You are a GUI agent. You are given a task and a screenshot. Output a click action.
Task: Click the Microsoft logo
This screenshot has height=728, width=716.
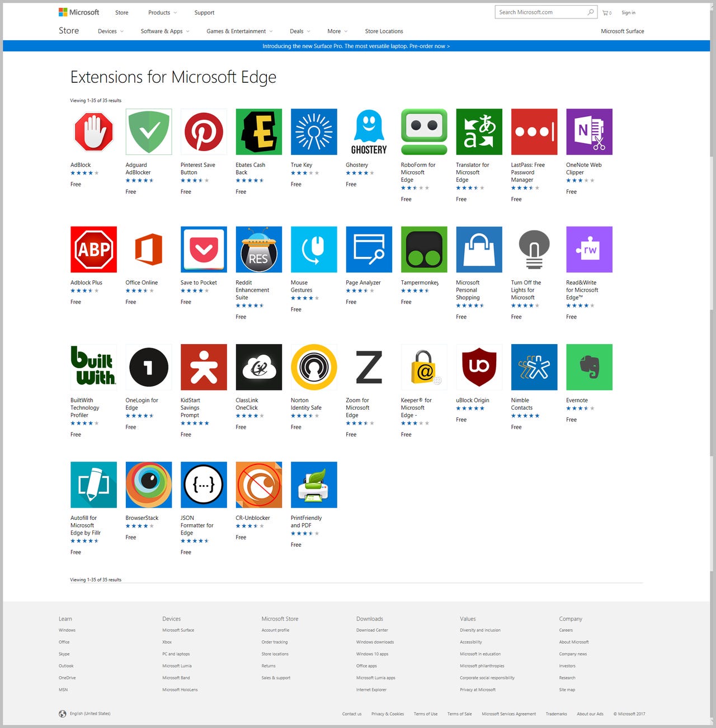coord(78,12)
